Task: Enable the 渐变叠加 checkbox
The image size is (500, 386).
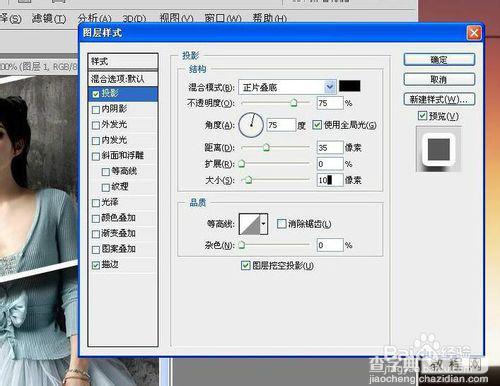Action: (x=96, y=234)
